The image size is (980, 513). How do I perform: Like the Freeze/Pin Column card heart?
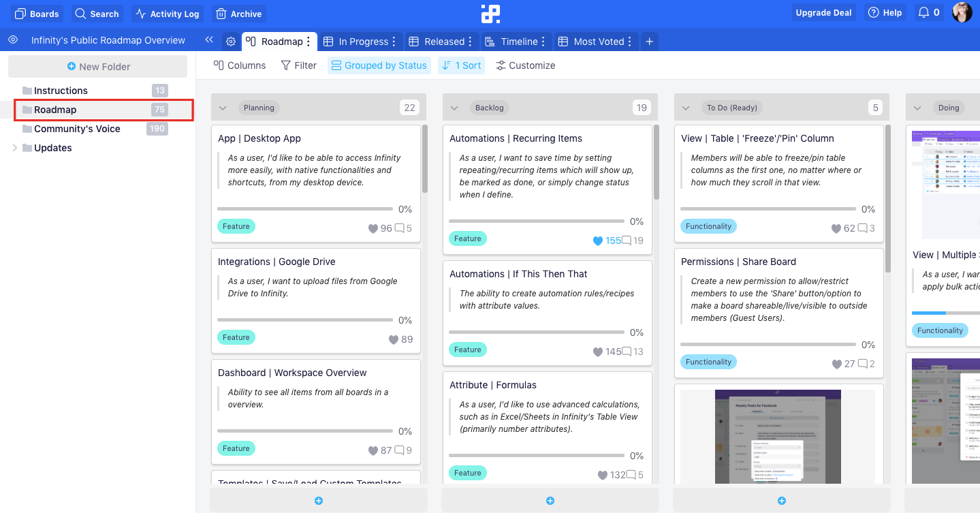(836, 229)
